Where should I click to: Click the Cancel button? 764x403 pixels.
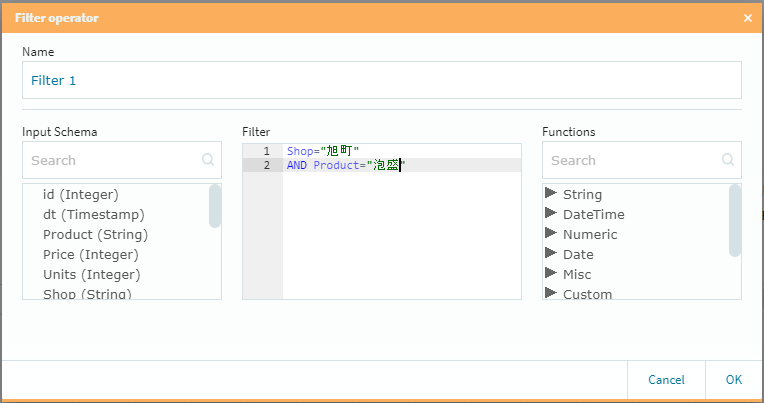(666, 380)
